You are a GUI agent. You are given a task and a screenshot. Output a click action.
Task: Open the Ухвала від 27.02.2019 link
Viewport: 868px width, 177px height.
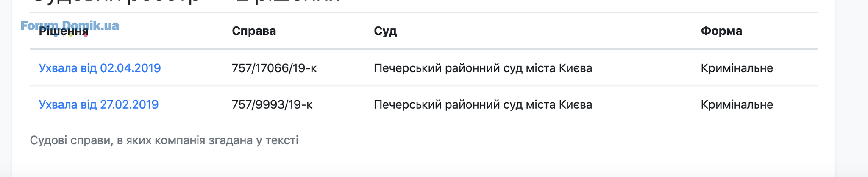click(x=98, y=104)
